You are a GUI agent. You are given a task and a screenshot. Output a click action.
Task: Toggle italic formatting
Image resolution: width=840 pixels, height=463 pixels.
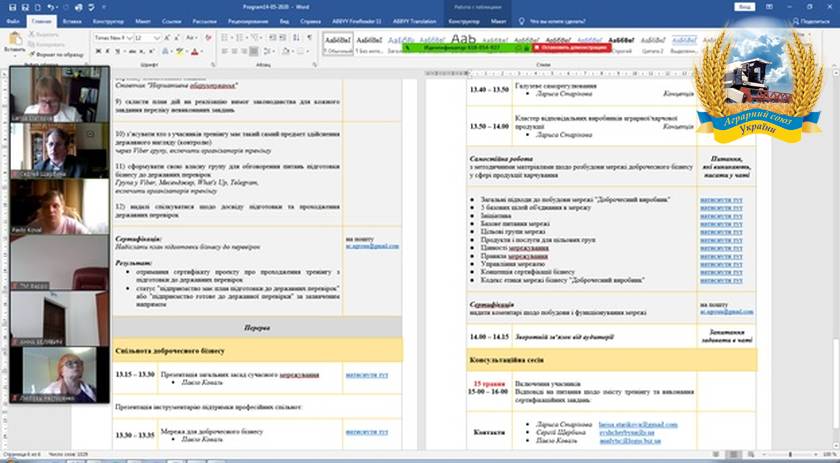tap(108, 51)
